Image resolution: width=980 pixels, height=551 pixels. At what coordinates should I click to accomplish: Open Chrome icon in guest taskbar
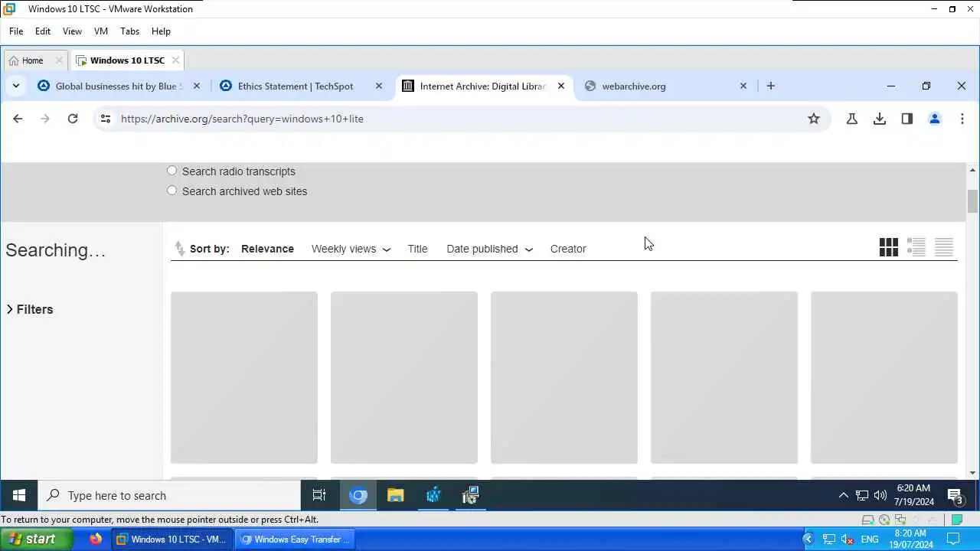358,495
